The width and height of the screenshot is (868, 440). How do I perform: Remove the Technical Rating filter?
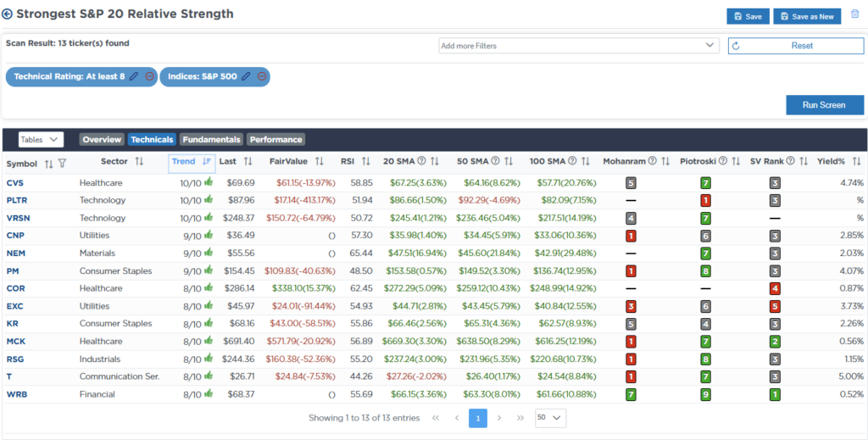(149, 76)
